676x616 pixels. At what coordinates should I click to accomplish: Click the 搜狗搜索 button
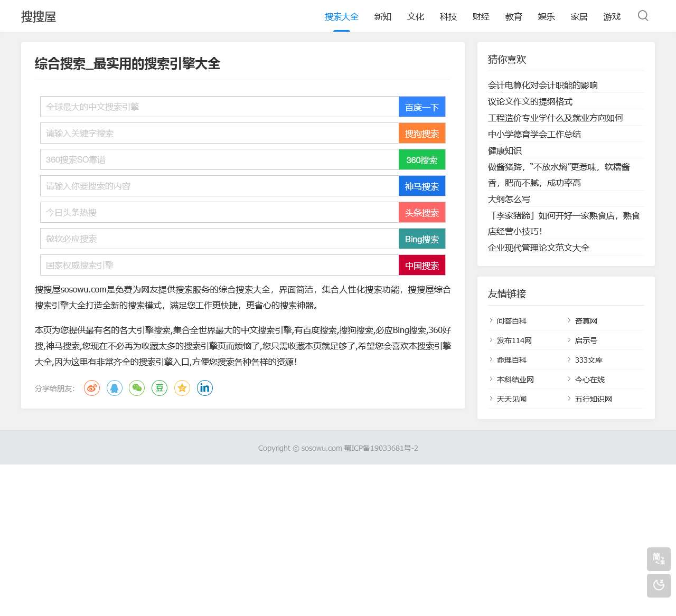[x=422, y=133]
